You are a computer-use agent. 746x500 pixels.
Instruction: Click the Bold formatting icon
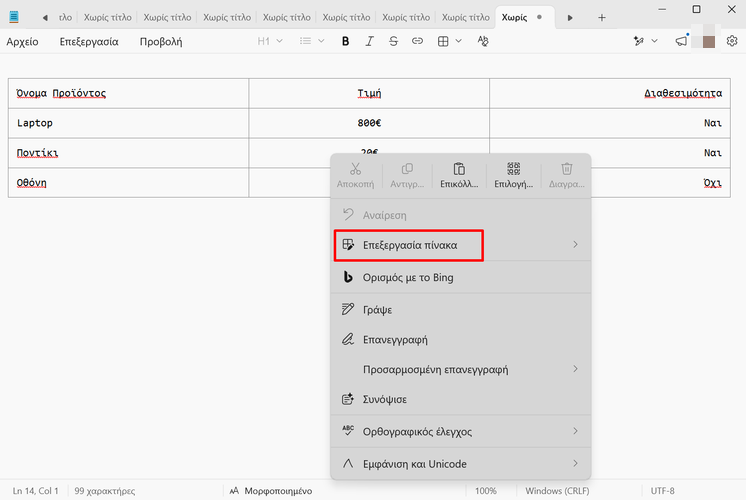pos(346,41)
